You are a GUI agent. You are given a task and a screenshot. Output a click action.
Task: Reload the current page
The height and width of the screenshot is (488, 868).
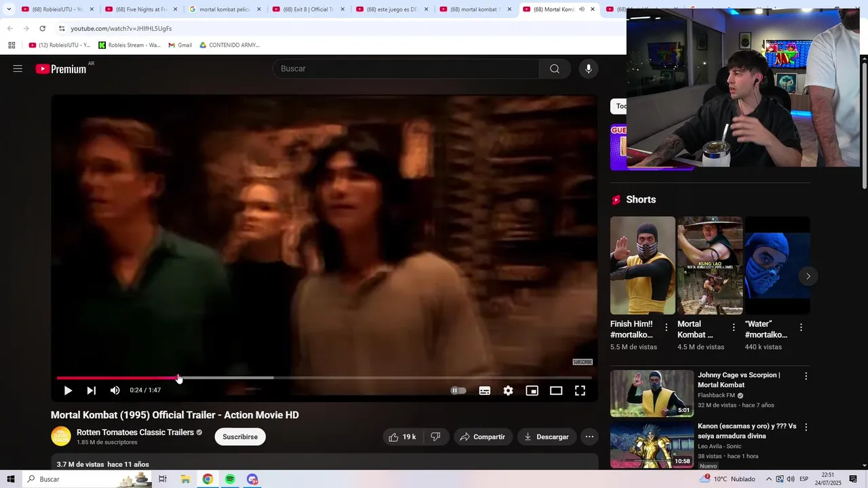point(42,28)
